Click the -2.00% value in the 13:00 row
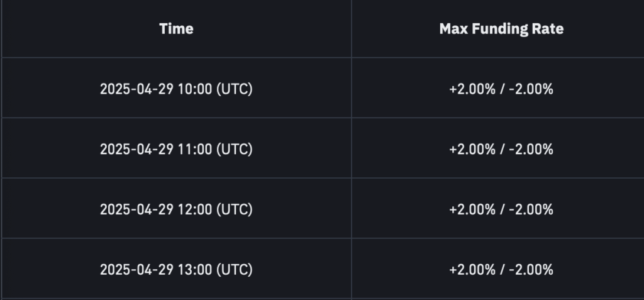 tap(531, 270)
